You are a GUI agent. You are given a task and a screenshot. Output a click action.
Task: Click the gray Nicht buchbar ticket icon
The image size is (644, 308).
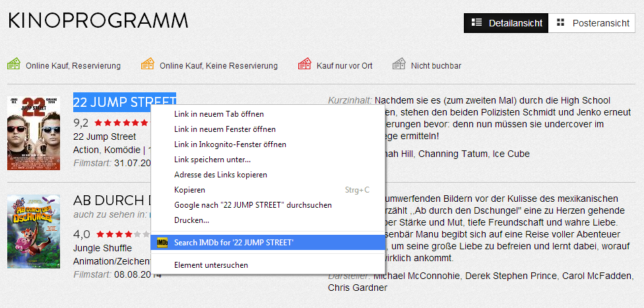coord(399,64)
